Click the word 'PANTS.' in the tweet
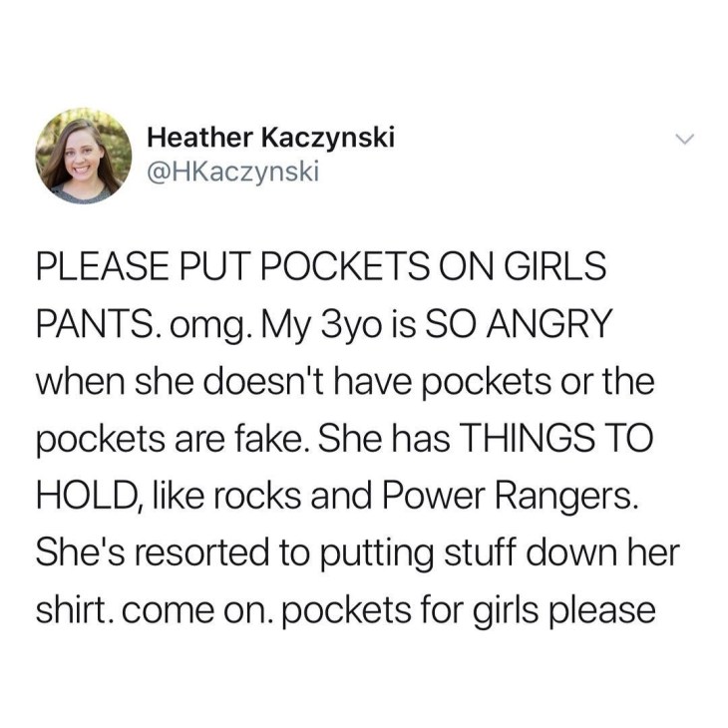728x728 pixels. pyautogui.click(x=100, y=323)
